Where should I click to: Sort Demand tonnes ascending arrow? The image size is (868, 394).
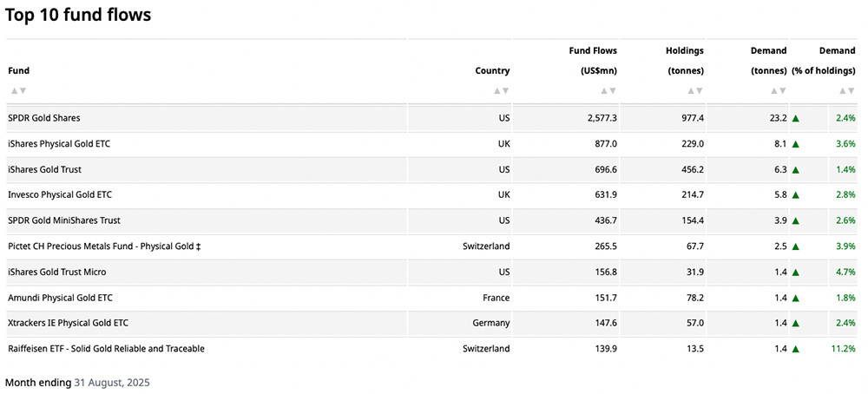[774, 90]
